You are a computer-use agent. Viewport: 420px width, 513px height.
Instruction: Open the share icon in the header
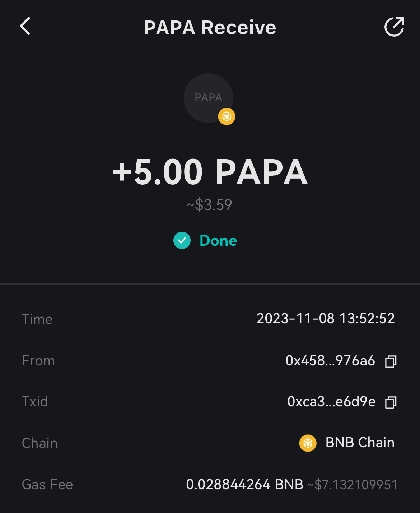tap(394, 27)
